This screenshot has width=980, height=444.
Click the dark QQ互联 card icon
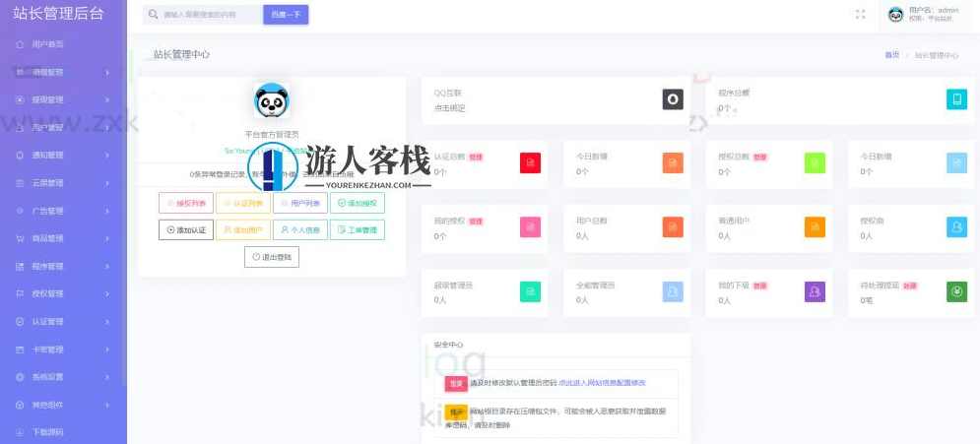tap(673, 99)
